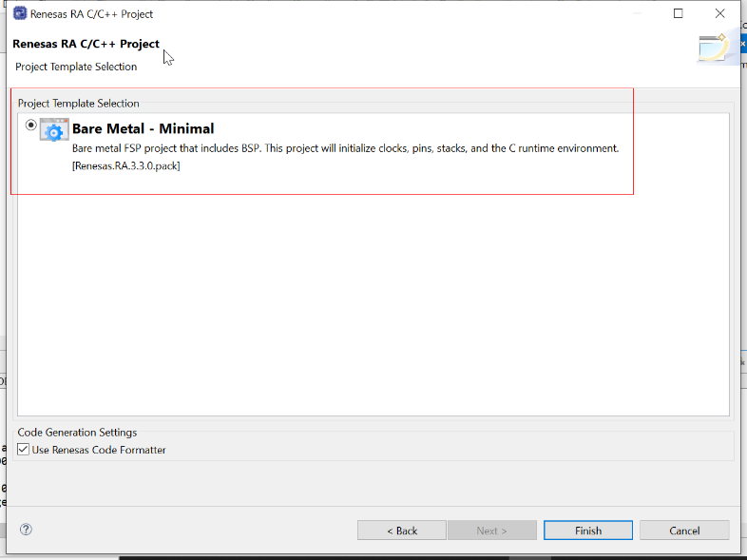Viewport: 747px width, 560px height.
Task: Select the Bare Metal - Minimal radio button
Action: coord(30,125)
